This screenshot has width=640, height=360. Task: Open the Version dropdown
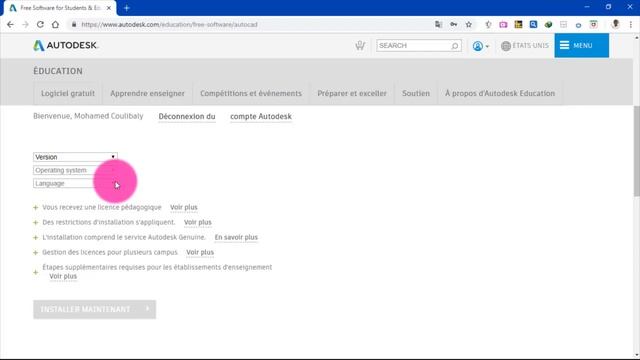(75, 157)
